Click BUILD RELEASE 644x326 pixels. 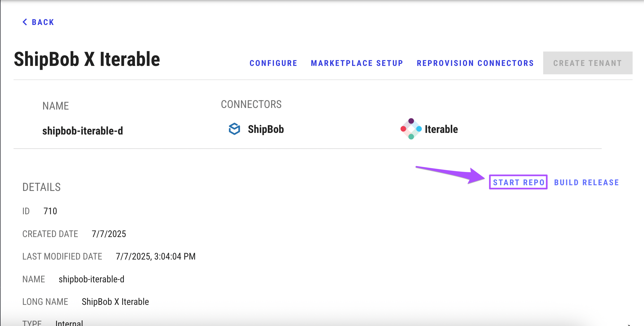587,183
